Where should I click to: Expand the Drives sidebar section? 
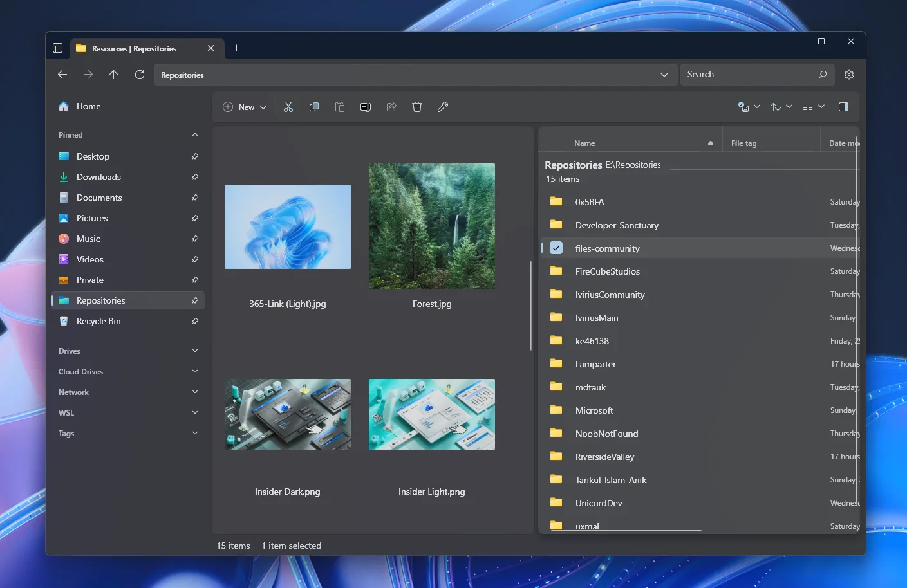(195, 351)
